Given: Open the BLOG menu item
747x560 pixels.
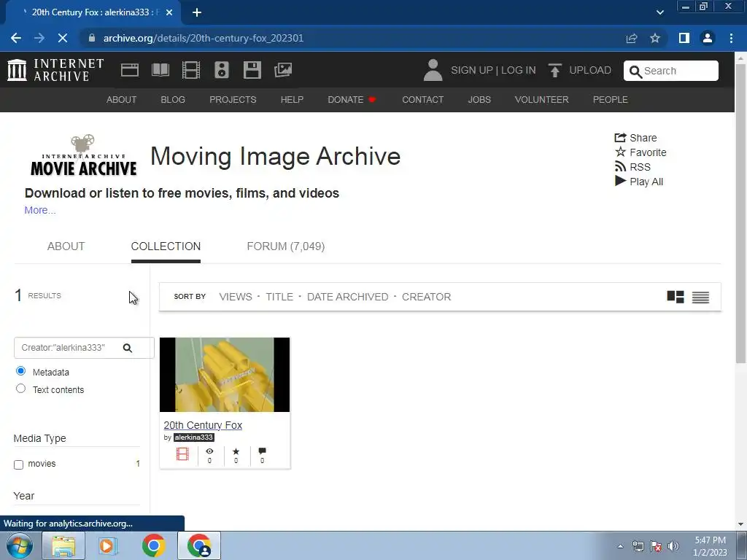Looking at the screenshot, I should (x=173, y=99).
